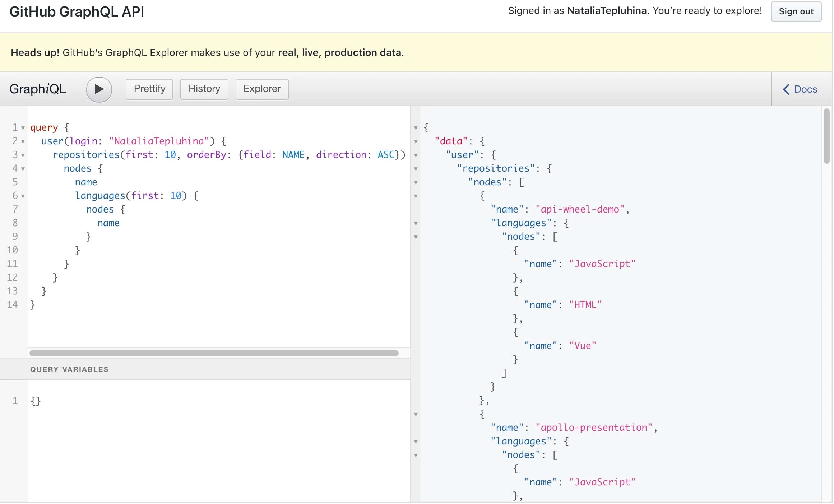The image size is (834, 504).
Task: Run the query with the play button
Action: coord(99,89)
